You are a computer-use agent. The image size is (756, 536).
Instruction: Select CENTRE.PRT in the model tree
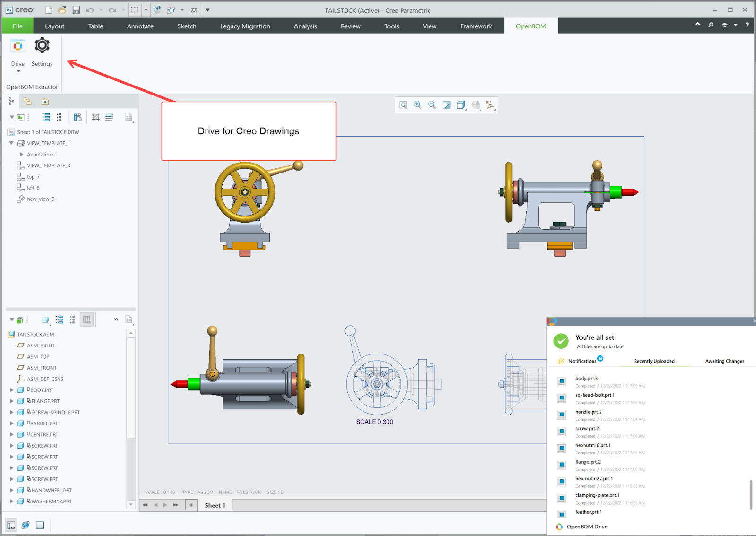coord(44,434)
